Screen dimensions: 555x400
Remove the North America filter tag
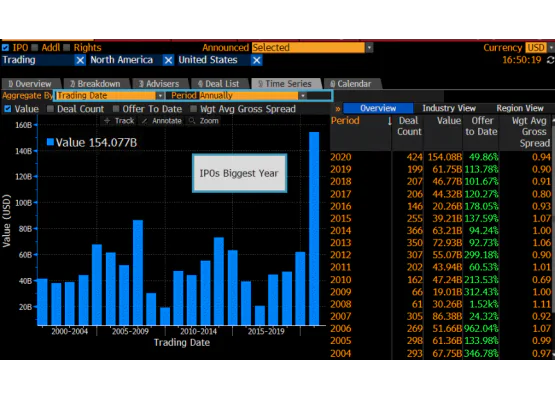point(168,60)
